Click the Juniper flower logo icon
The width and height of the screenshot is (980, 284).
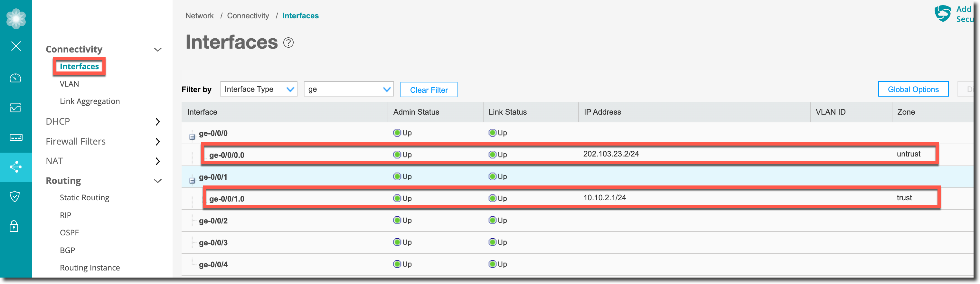[16, 18]
